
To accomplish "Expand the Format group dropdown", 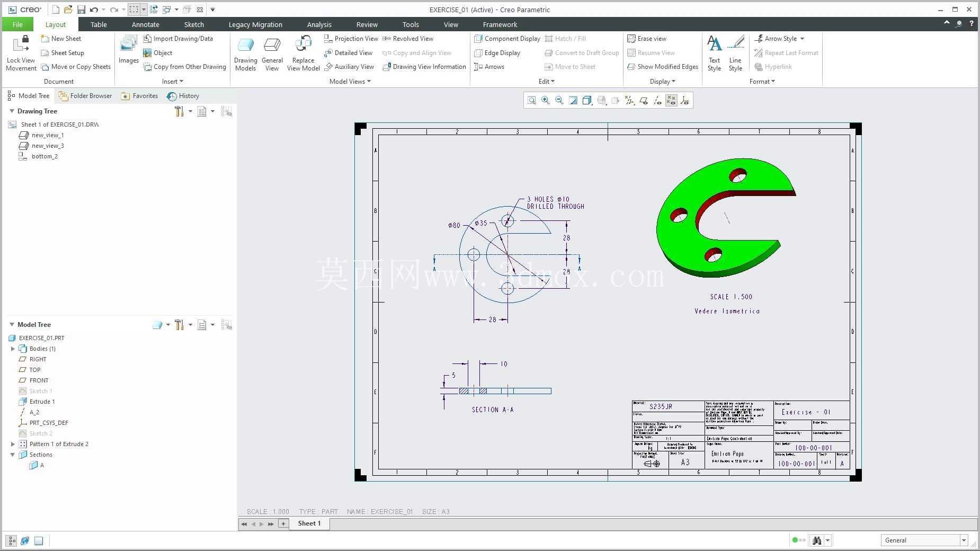I will [x=762, y=82].
